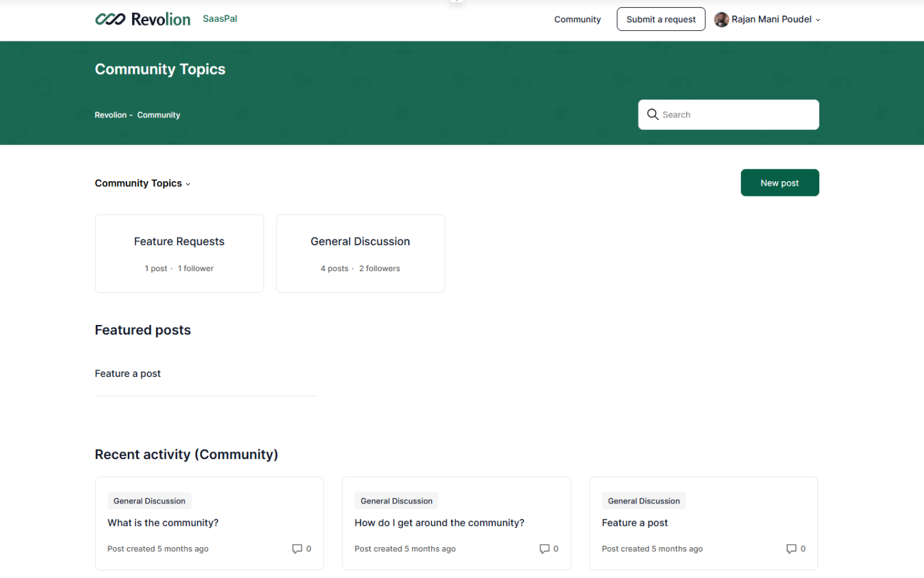Expand the Community Topics dropdown
The width and height of the screenshot is (924, 578).
142,184
